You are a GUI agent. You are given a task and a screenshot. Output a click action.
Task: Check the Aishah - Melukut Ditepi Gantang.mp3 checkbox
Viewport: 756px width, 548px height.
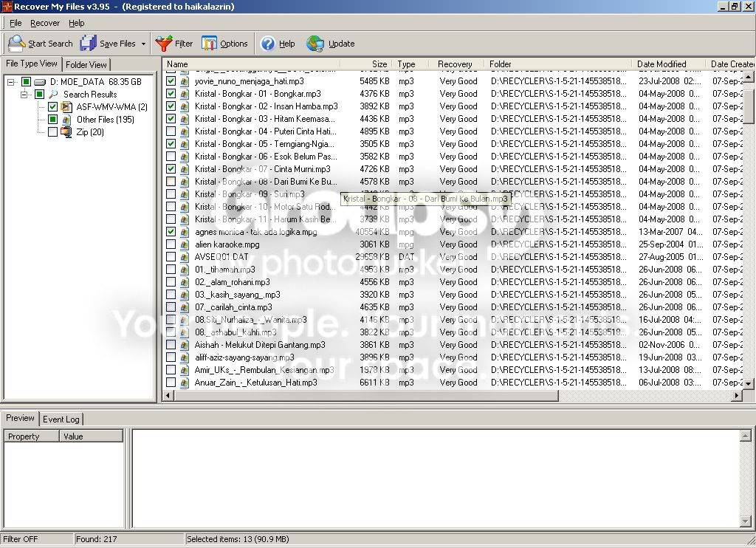click(171, 344)
